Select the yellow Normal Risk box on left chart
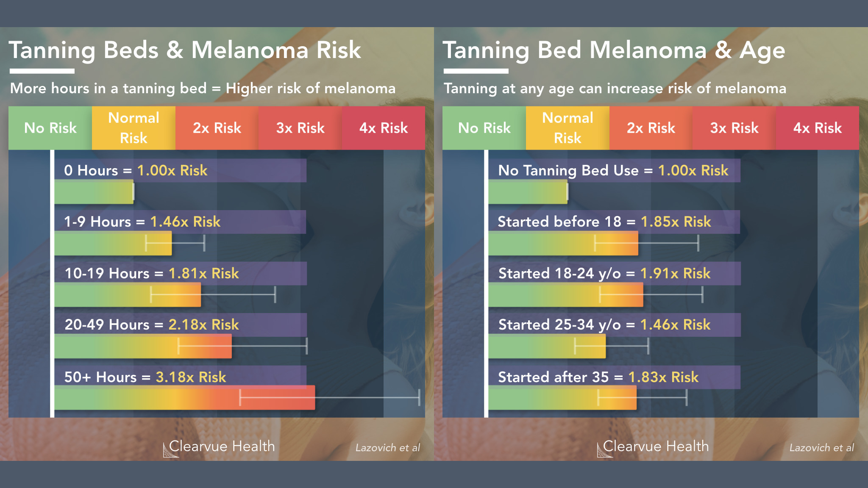This screenshot has height=488, width=868. click(134, 128)
